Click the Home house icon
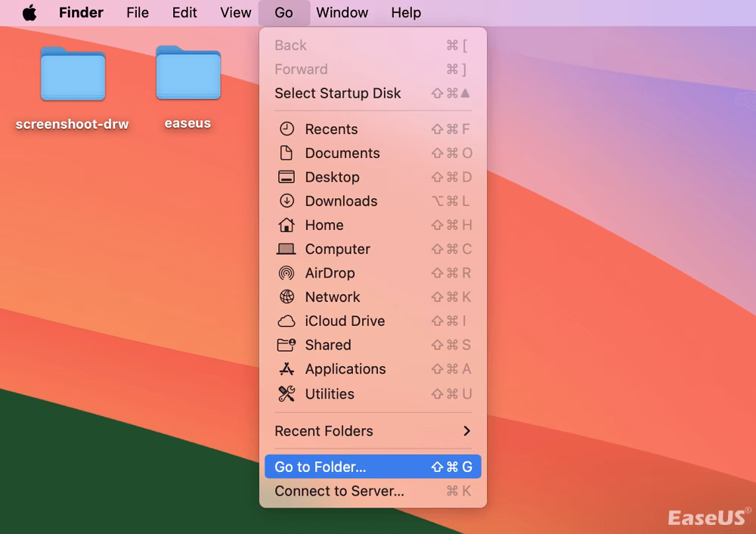This screenshot has height=534, width=756. [287, 225]
